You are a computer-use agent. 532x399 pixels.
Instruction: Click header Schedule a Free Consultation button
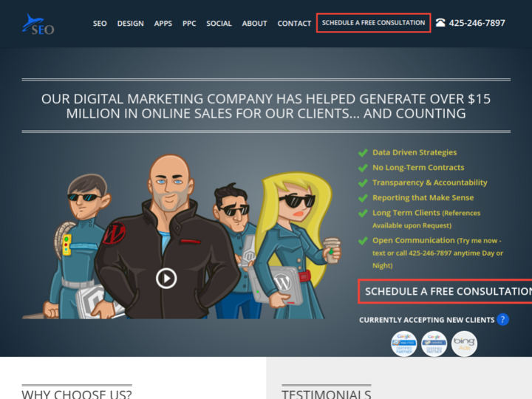click(x=373, y=23)
